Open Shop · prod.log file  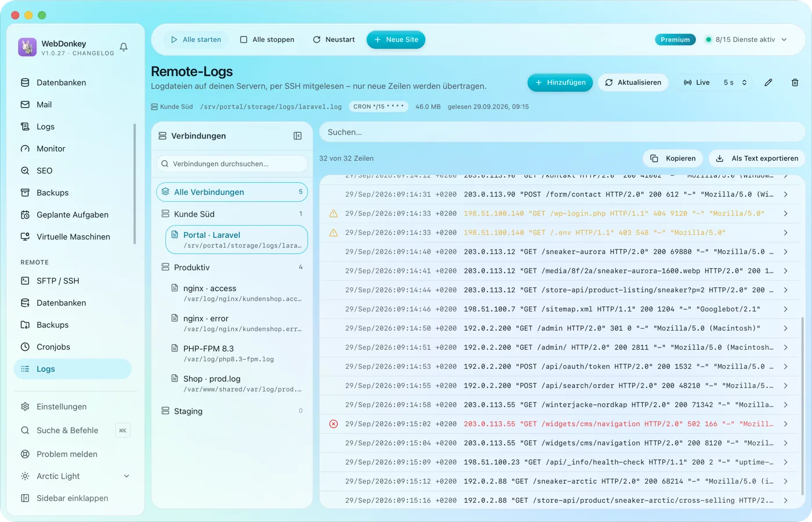coord(236,383)
